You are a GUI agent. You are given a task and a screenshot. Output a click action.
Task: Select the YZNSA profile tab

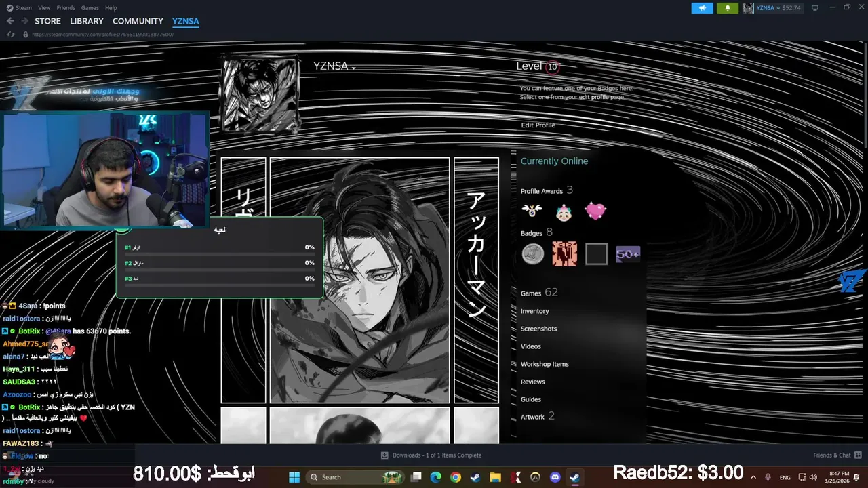coord(186,21)
